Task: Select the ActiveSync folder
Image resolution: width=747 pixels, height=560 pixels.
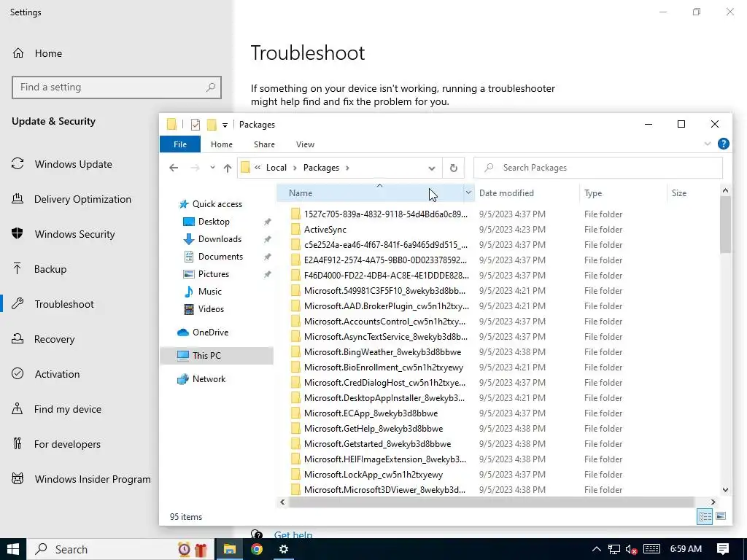Action: pos(325,230)
